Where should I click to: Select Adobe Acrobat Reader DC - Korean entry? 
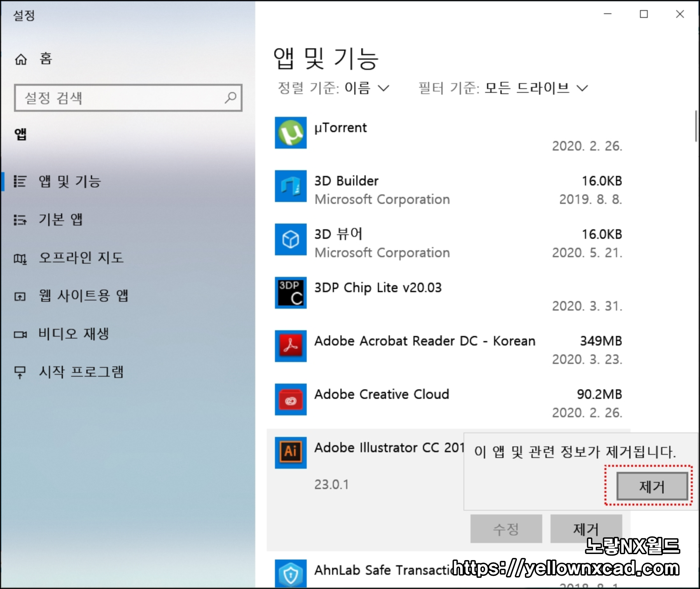tap(425, 341)
